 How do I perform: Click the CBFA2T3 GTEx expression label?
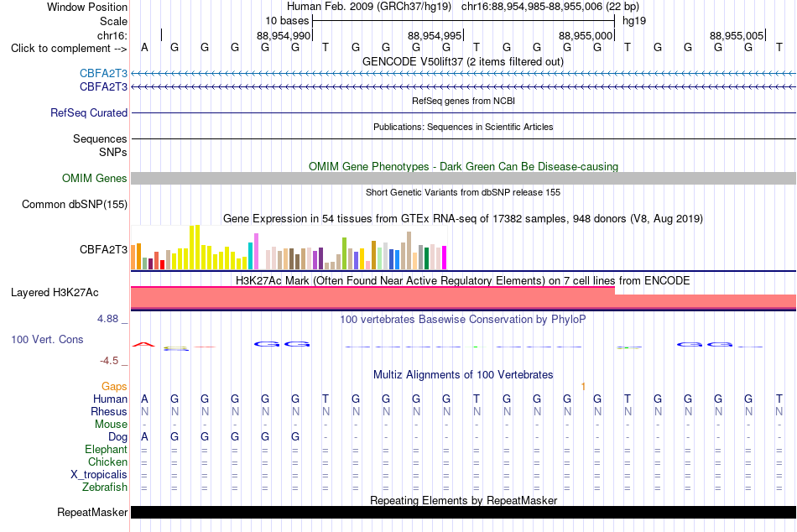103,249
